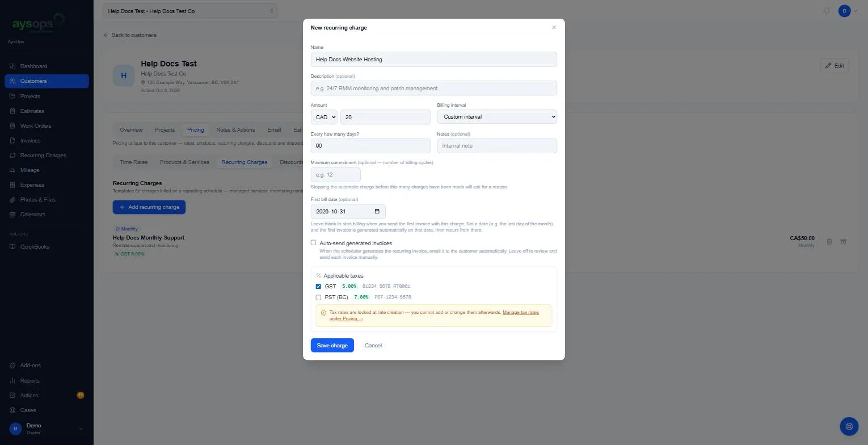
Task: Open the Dashboard sidebar item
Action: click(47, 66)
